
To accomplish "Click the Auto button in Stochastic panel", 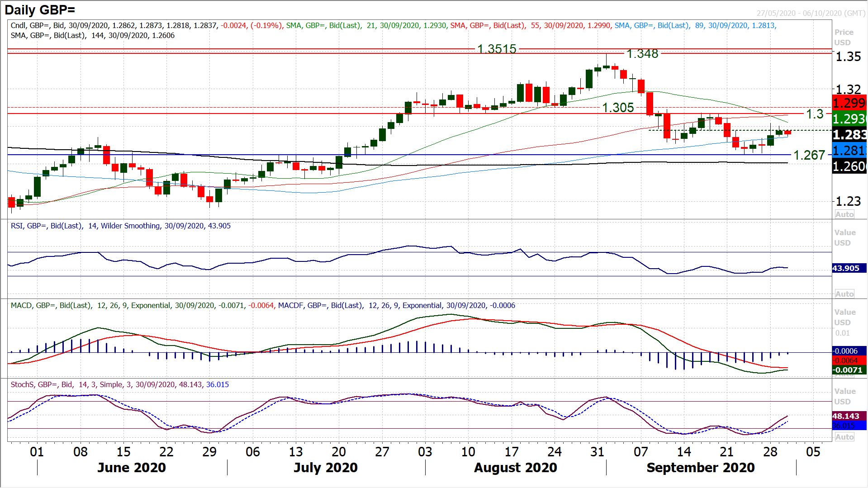I will 844,437.
